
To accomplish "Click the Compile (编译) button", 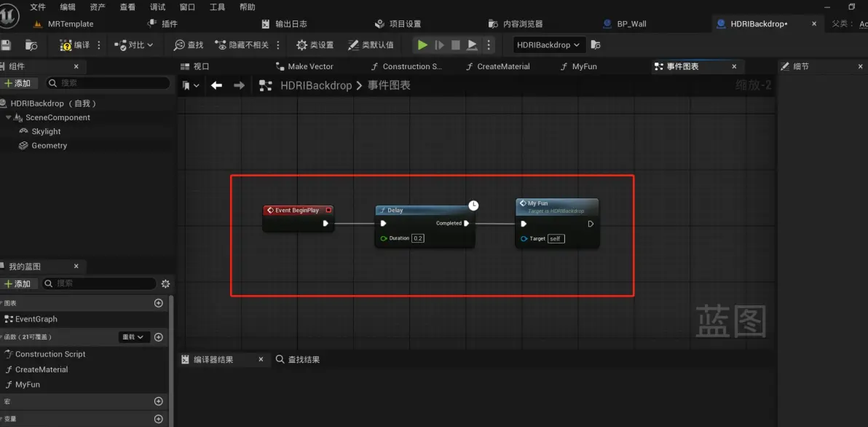I will pyautogui.click(x=75, y=45).
